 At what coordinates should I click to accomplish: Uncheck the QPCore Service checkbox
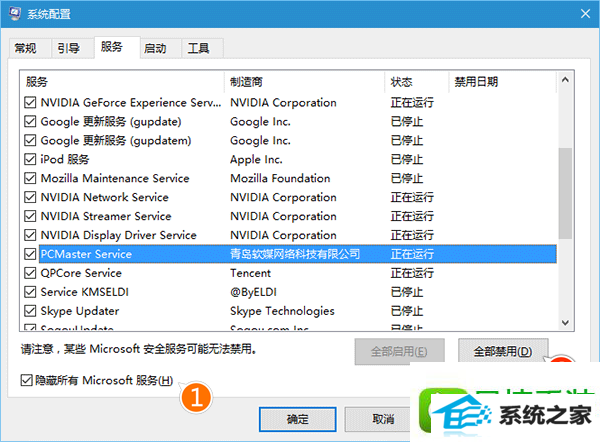pyautogui.click(x=30, y=273)
